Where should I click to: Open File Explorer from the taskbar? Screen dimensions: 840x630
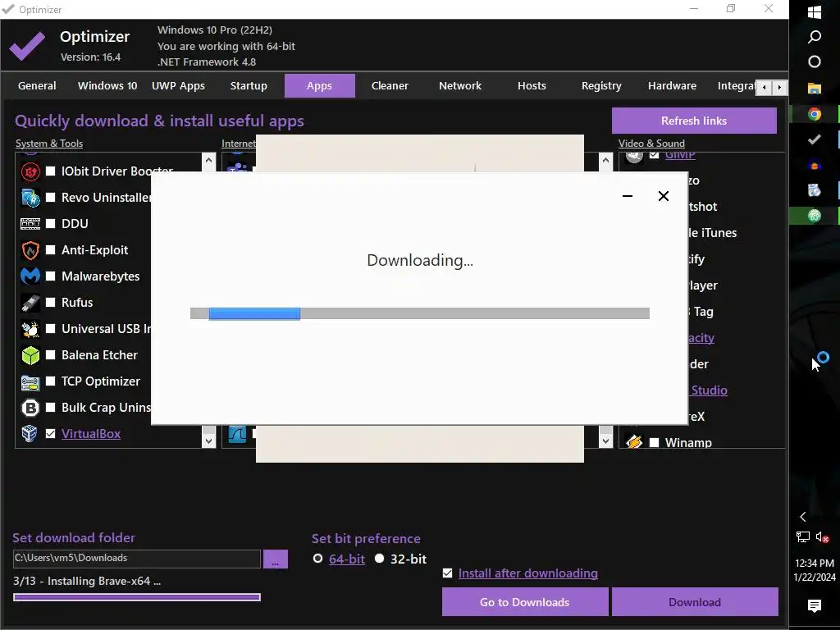815,88
